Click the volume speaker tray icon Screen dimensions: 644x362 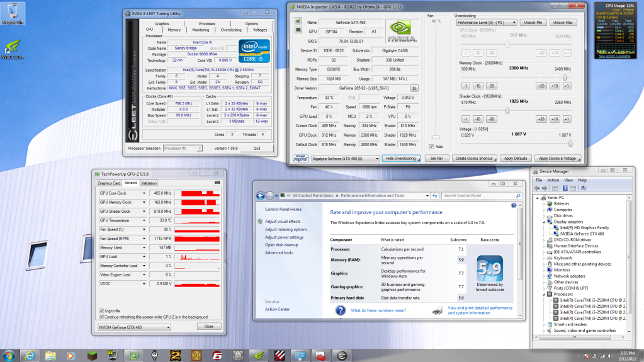tap(611, 356)
